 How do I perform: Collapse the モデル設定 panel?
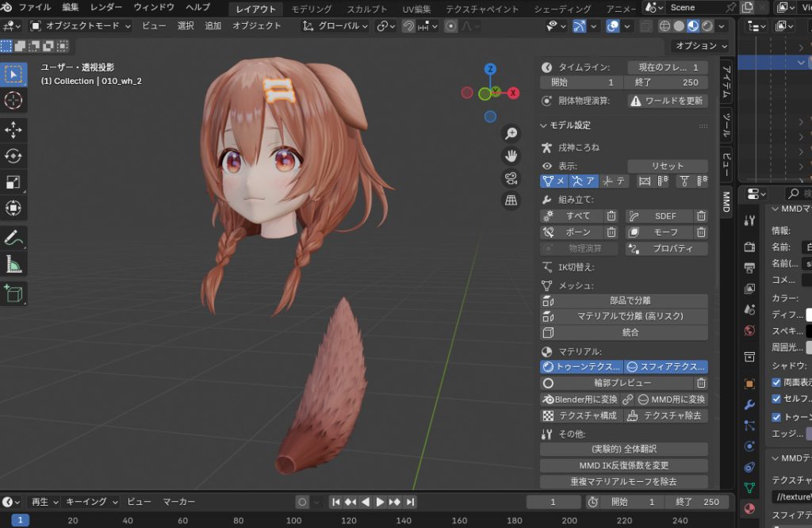click(x=544, y=125)
